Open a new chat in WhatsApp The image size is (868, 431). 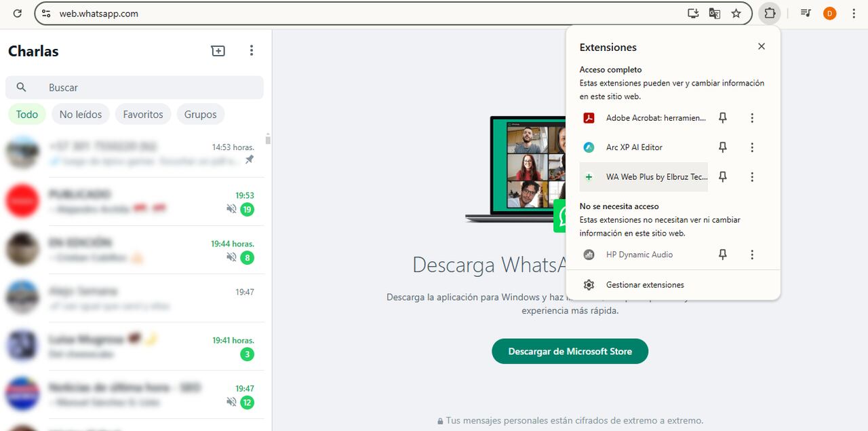click(218, 50)
